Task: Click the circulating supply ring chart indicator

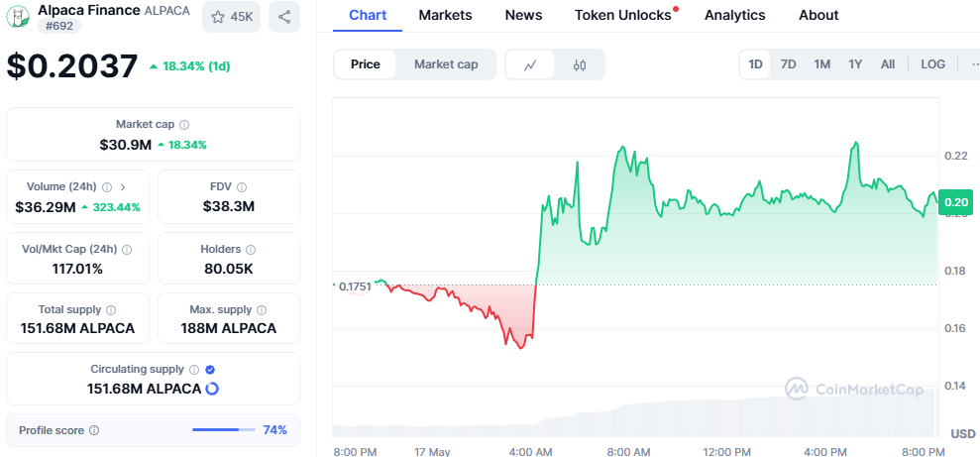Action: pyautogui.click(x=212, y=389)
